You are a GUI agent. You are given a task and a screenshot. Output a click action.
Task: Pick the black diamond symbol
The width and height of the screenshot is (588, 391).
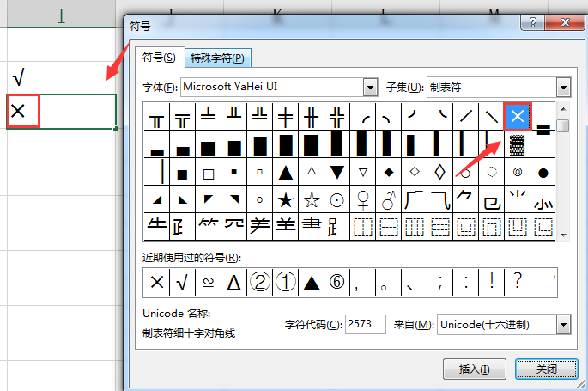pos(389,172)
